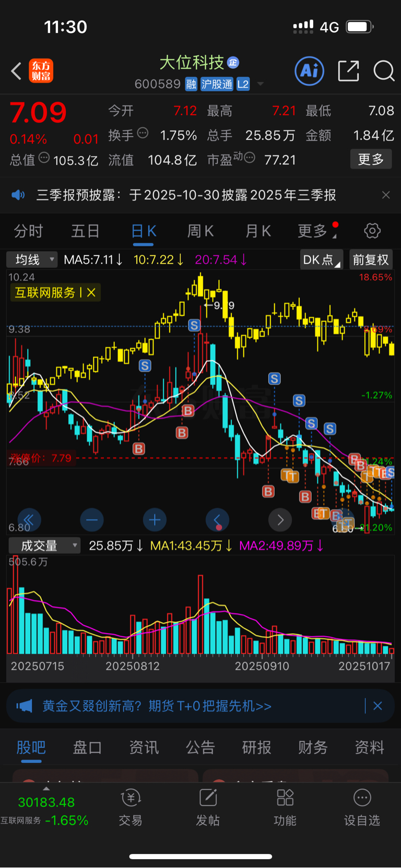The height and width of the screenshot is (868, 401).
Task: Tap the L2 level-two badge
Action: point(243,84)
